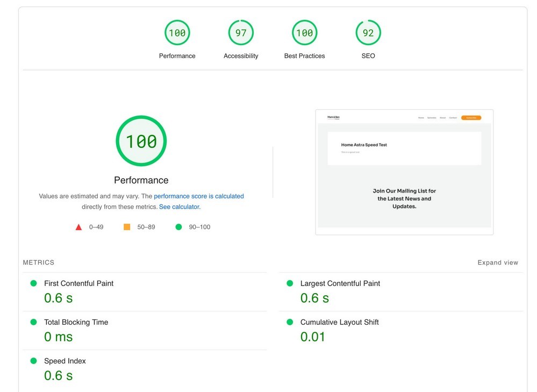Open 'performance score is calculated' link
The height and width of the screenshot is (392, 537).
[x=199, y=196]
